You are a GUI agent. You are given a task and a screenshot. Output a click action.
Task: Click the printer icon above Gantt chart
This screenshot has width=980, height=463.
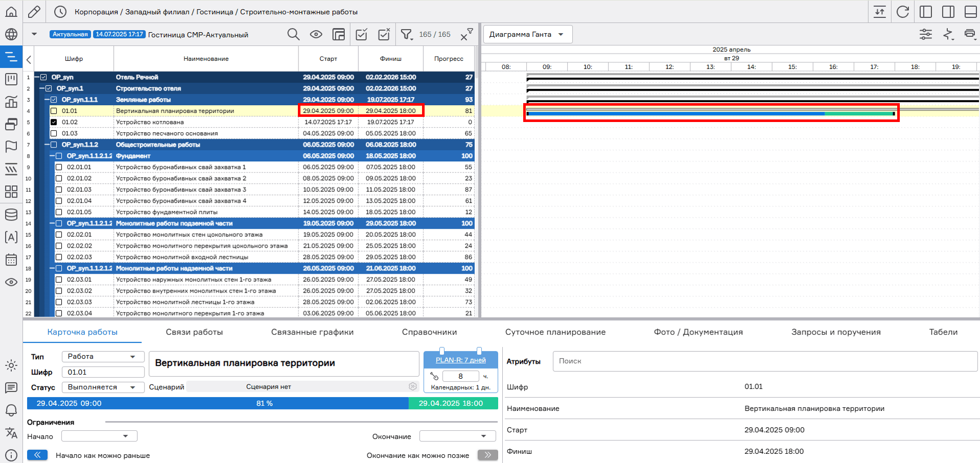pos(969,34)
